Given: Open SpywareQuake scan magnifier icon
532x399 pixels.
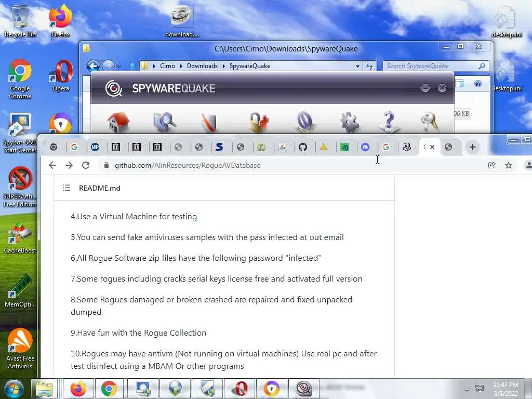Looking at the screenshot, I should click(165, 122).
